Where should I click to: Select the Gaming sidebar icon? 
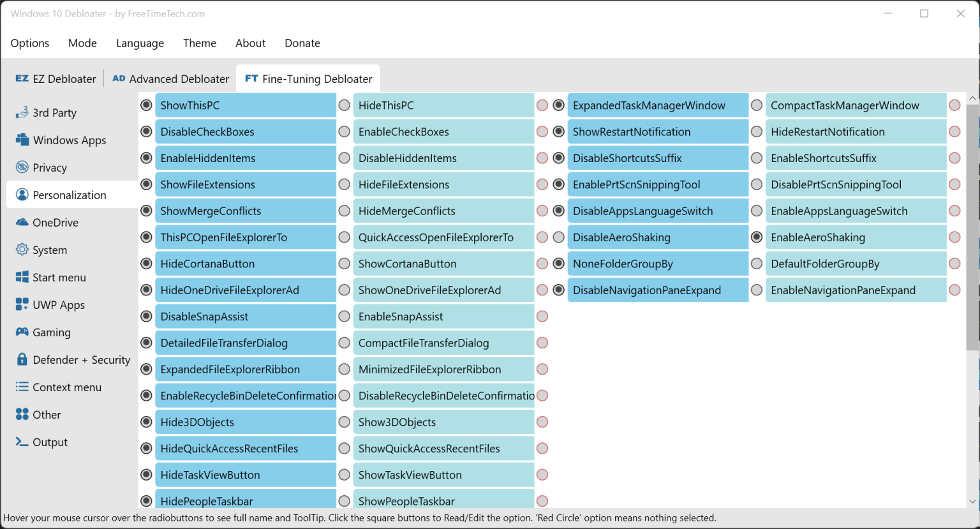22,332
